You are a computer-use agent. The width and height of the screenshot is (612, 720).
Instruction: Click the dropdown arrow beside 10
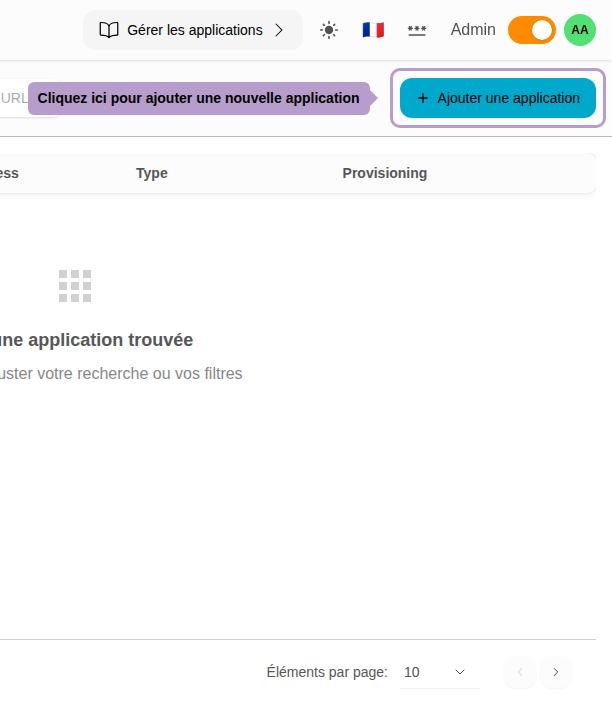coord(460,672)
